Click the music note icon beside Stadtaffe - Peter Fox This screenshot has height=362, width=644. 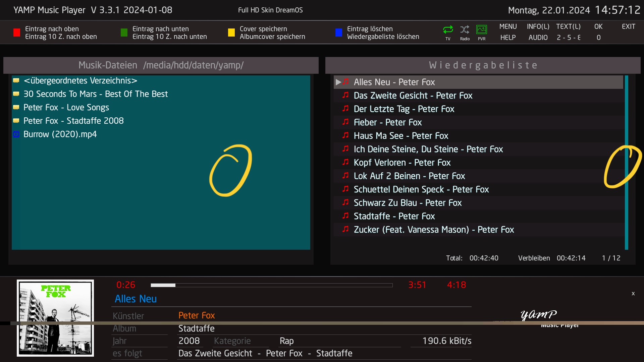(345, 216)
